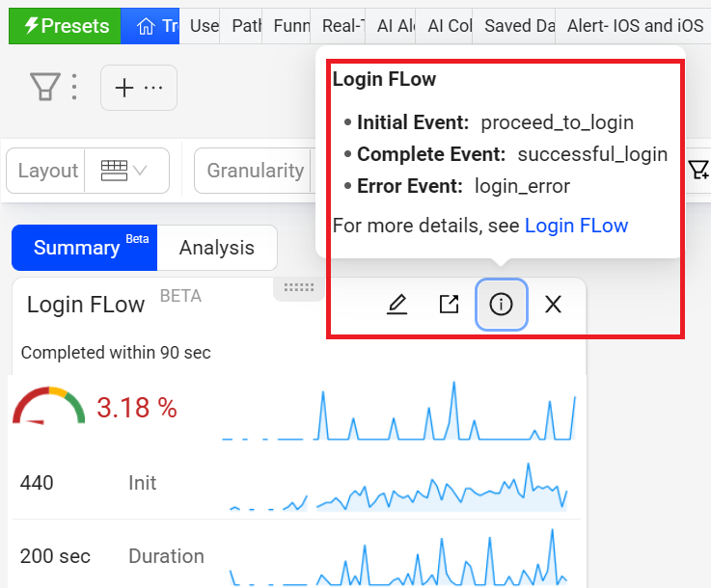Select the Saved Dashboards tab
The width and height of the screenshot is (711, 588).
pos(518,26)
